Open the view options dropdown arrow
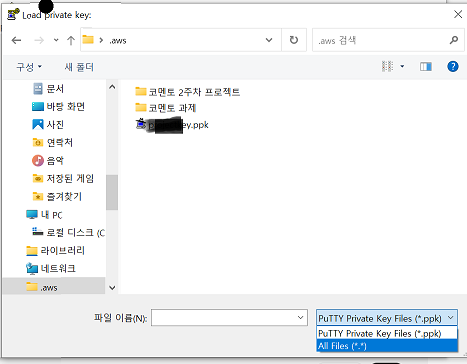 (x=402, y=66)
